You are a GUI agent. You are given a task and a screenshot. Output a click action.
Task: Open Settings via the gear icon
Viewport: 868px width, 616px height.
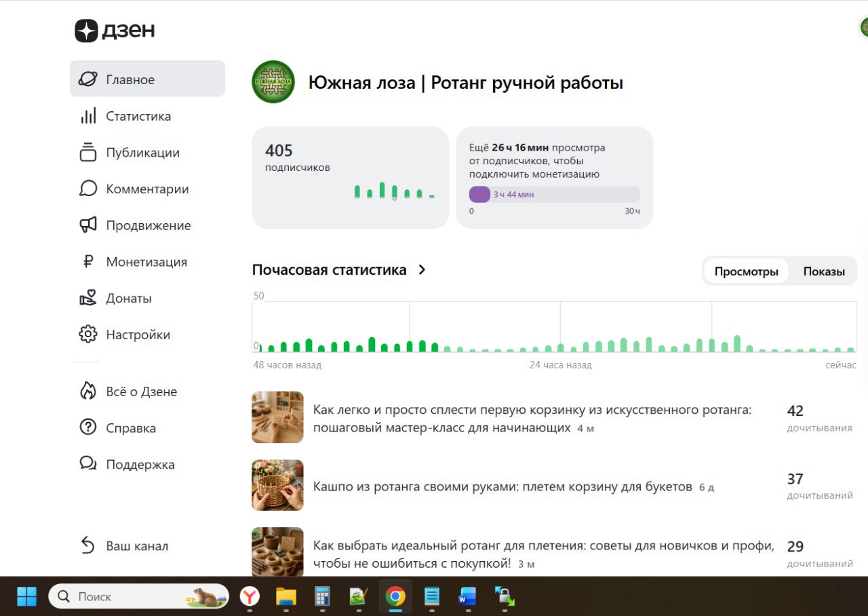click(88, 334)
